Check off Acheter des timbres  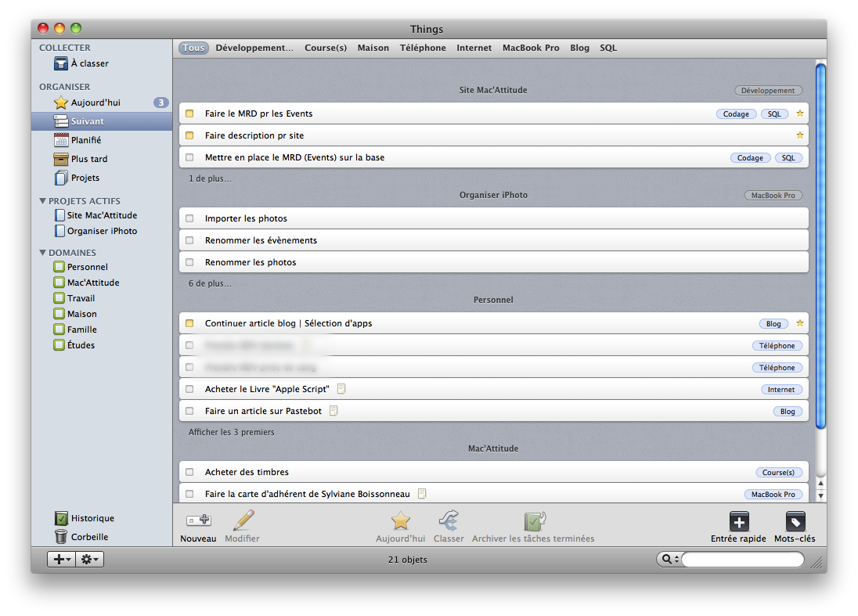click(x=189, y=472)
